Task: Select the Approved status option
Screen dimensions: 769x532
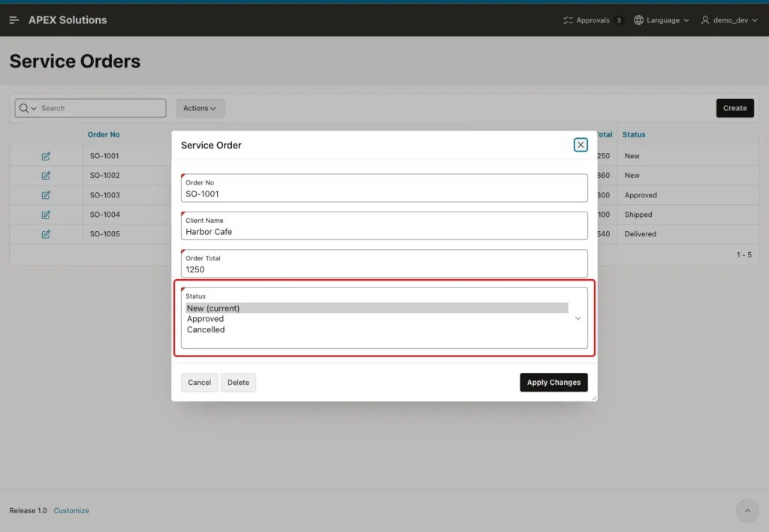Action: point(377,319)
